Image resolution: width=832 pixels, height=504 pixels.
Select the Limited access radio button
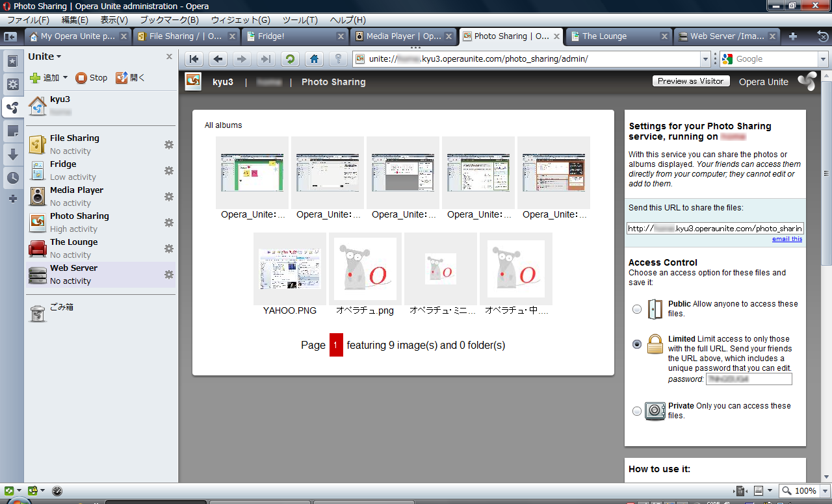tap(637, 344)
